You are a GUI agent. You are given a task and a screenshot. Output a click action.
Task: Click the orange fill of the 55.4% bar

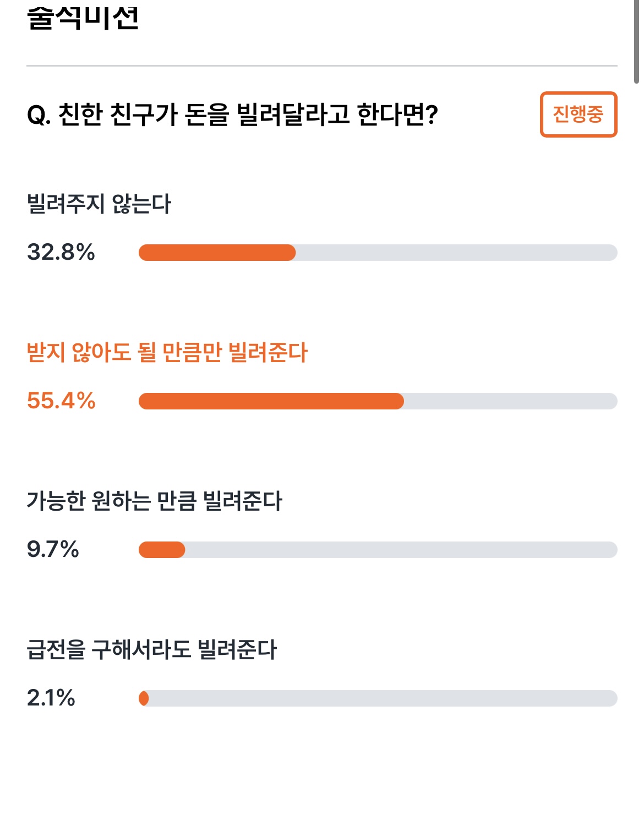[271, 401]
